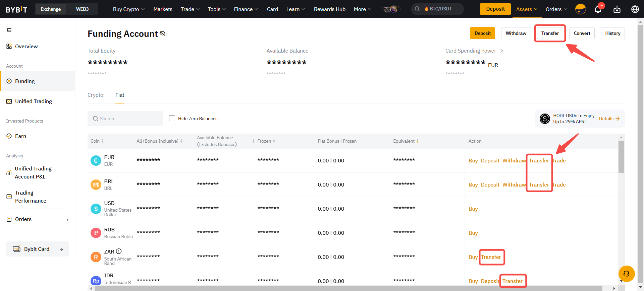Image resolution: width=644 pixels, height=291 pixels.
Task: Switch to the Crypto tab
Action: pyautogui.click(x=95, y=95)
